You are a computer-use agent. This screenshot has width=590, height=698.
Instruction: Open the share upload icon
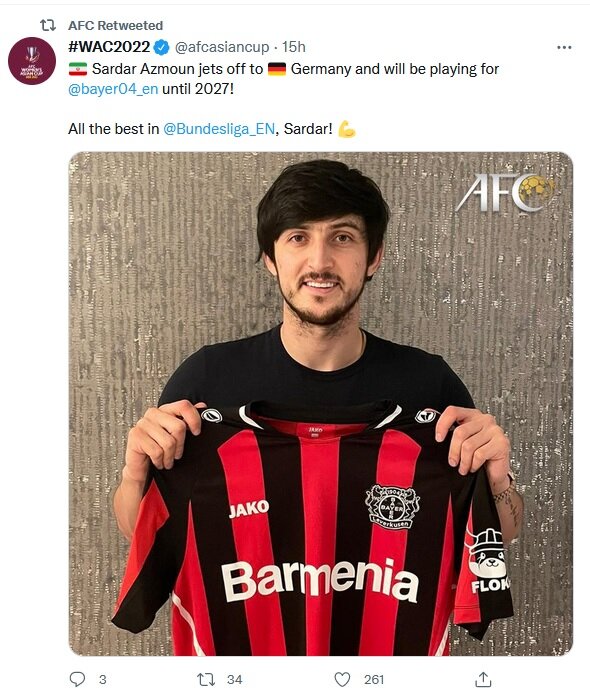click(483, 679)
